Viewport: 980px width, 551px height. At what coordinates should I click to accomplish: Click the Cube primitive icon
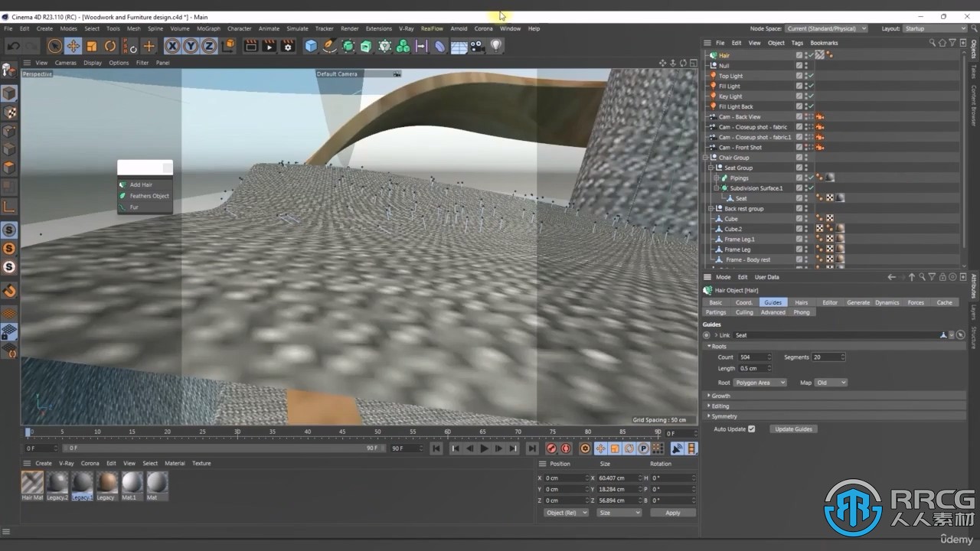pyautogui.click(x=311, y=46)
